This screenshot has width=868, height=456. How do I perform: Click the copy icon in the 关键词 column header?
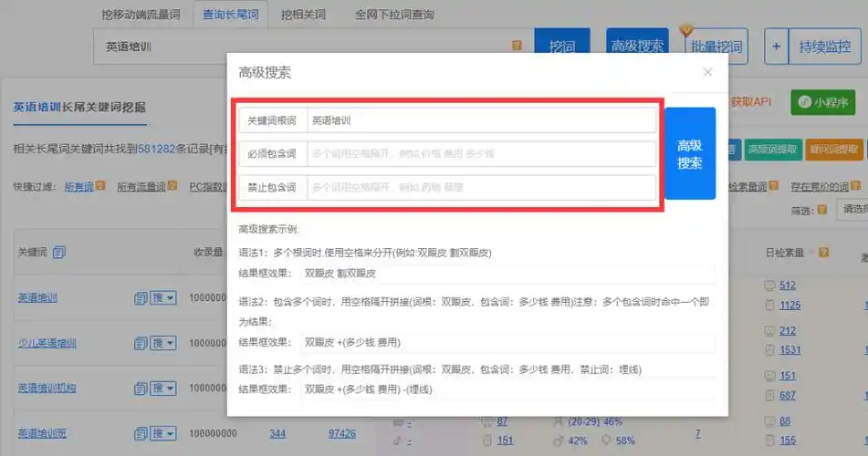pyautogui.click(x=58, y=253)
